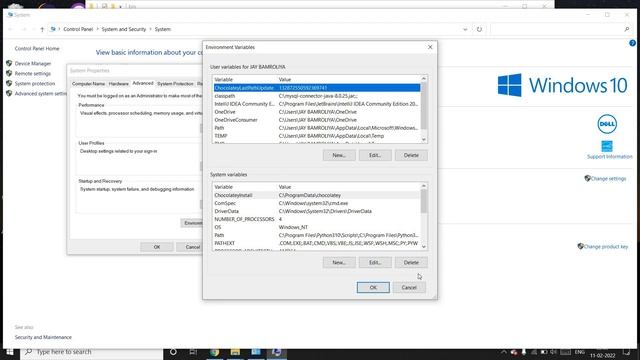Open Security and Maintenance link
The height and width of the screenshot is (360, 640).
coord(43,337)
